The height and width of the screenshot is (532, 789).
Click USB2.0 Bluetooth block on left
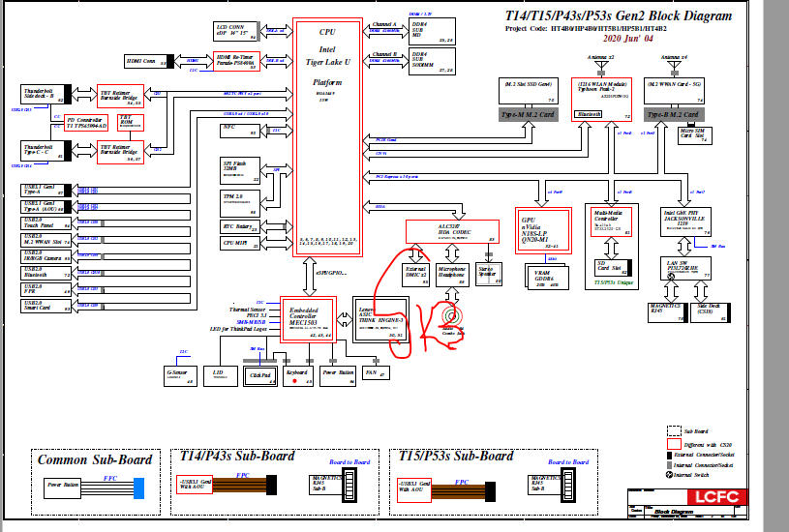(x=46, y=273)
